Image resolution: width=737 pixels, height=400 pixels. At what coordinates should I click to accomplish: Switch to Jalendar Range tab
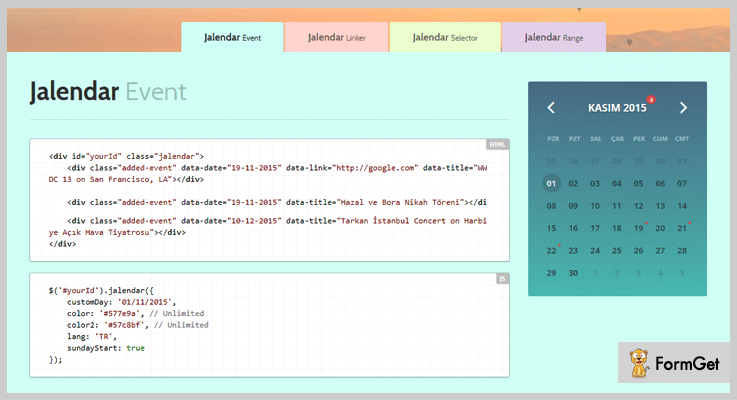point(554,37)
